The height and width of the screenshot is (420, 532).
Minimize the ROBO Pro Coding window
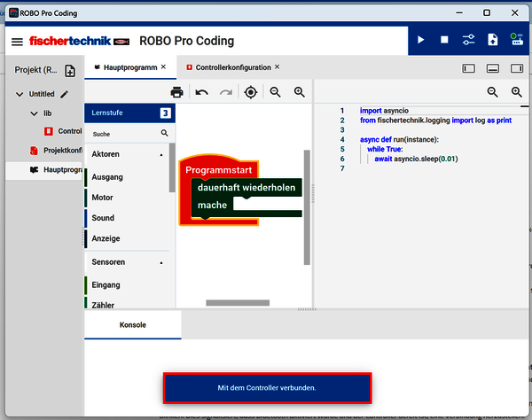(459, 12)
